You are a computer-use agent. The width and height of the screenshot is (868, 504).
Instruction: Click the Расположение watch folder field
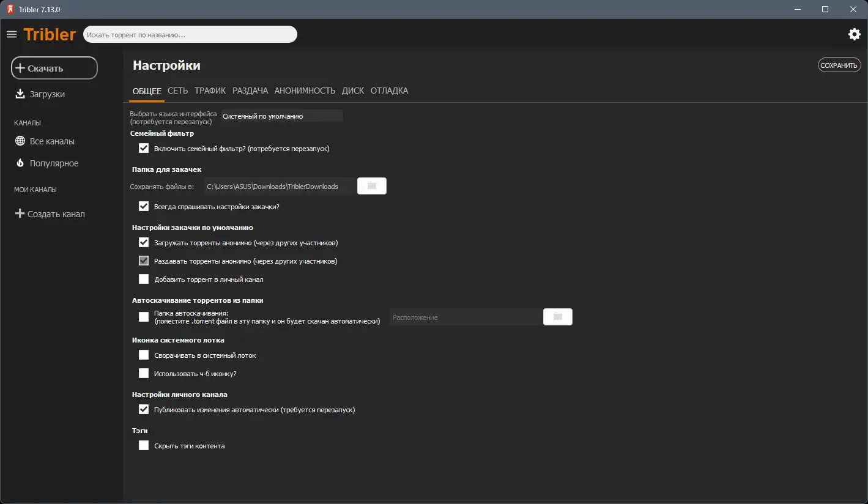[466, 317]
